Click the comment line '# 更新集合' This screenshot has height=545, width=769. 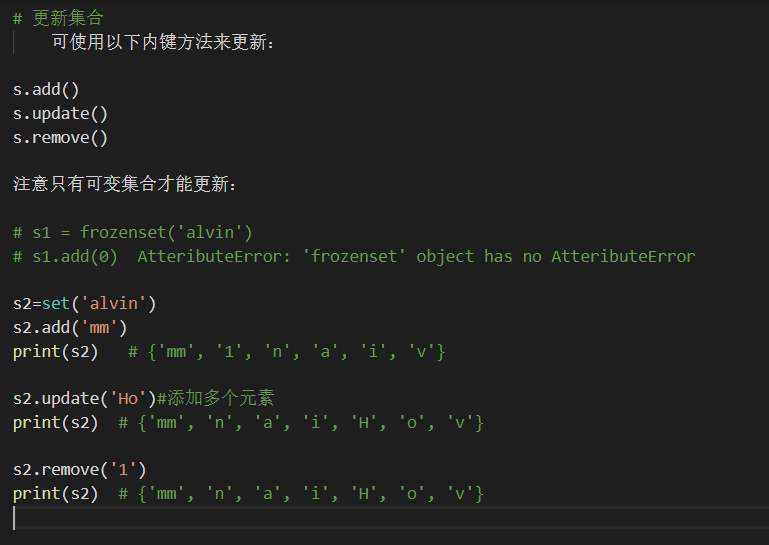point(58,18)
